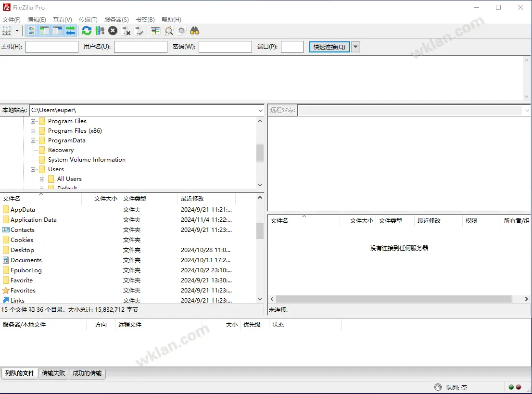Toggle local directory tree view
Viewport: 532px width, 394px height.
tap(44, 31)
